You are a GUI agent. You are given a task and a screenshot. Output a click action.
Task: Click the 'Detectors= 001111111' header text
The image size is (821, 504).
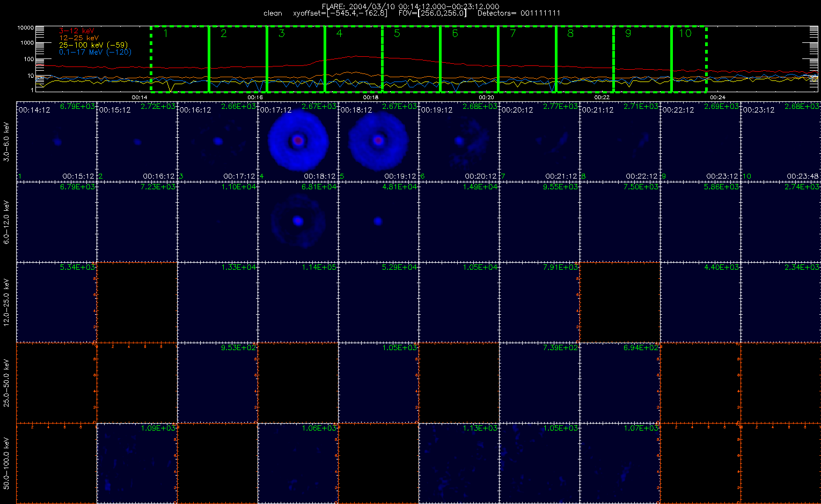point(519,13)
